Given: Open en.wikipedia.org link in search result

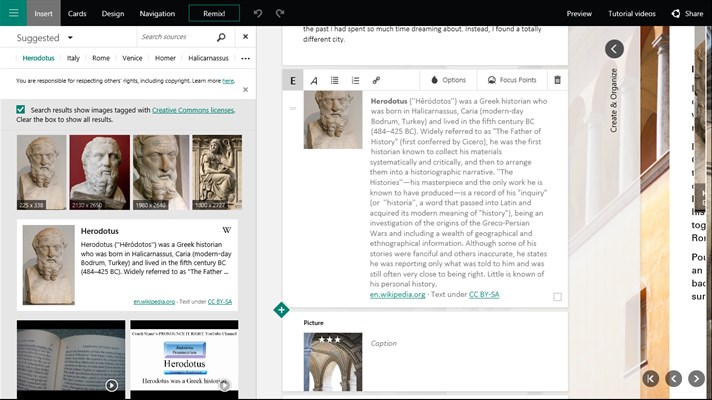Looking at the screenshot, I should click(154, 301).
